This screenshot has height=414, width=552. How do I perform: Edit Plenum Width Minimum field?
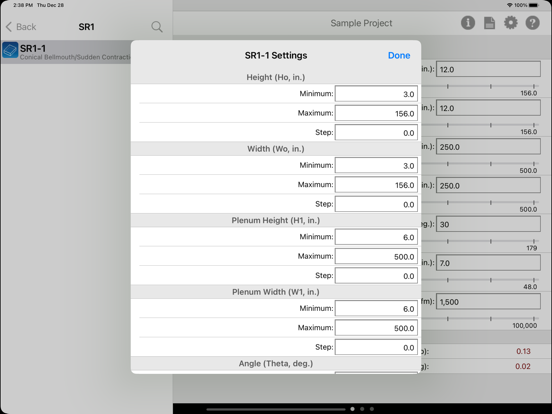pos(376,308)
